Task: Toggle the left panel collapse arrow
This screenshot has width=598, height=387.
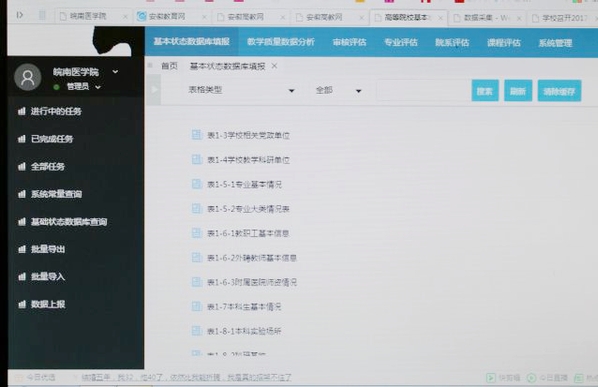Action: pos(154,90)
